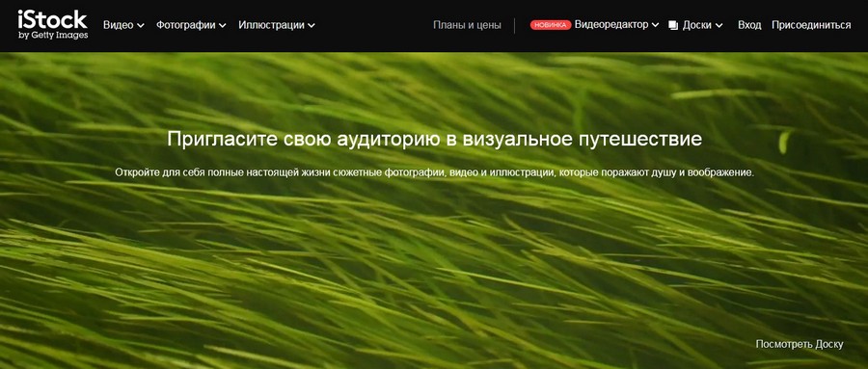This screenshot has width=868, height=369.
Task: Open the Видеоредактор dropdown
Action: 616,25
